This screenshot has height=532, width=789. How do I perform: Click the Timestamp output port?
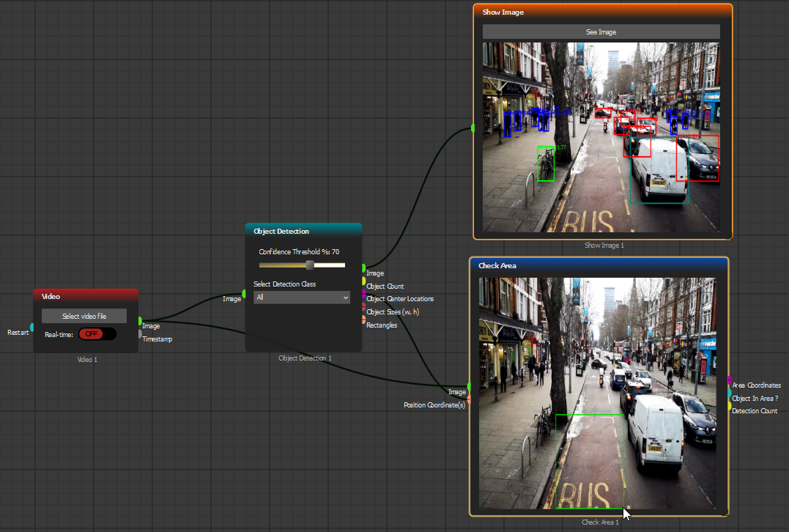(x=140, y=334)
